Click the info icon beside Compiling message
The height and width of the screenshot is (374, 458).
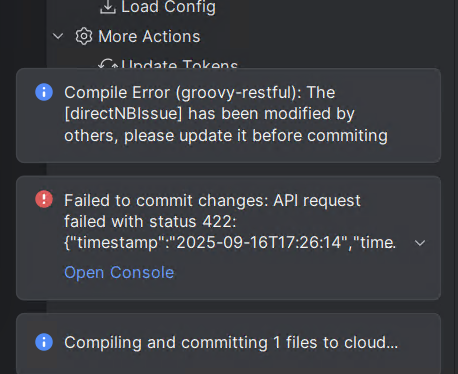(44, 342)
